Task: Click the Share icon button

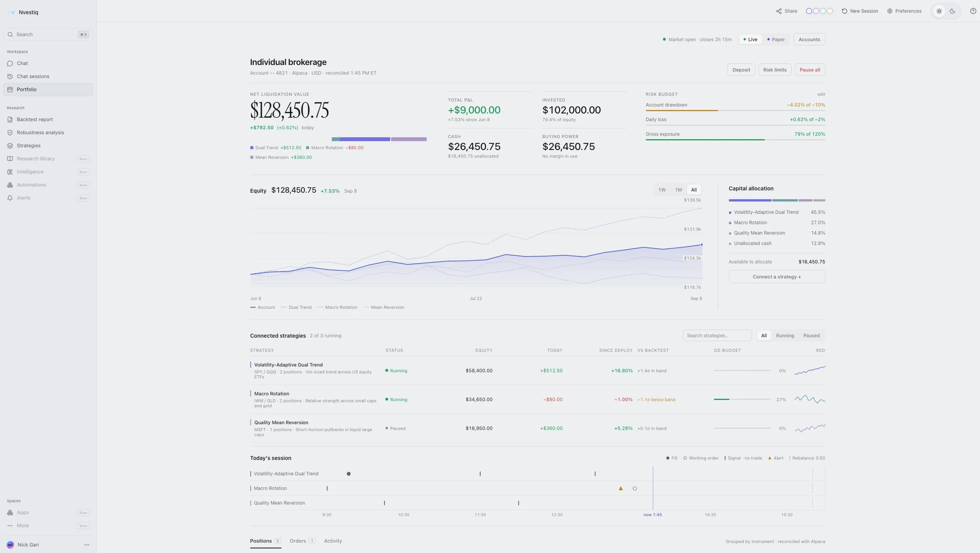Action: 786,11
